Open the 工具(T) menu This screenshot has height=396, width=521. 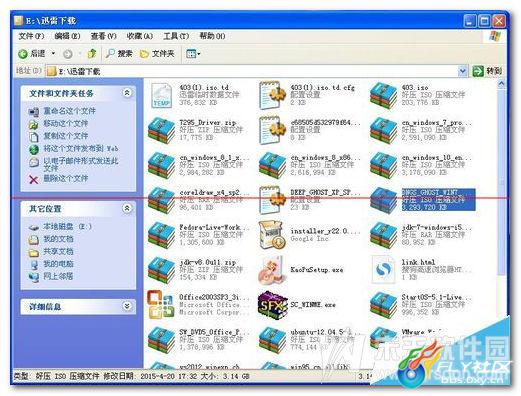pos(176,36)
